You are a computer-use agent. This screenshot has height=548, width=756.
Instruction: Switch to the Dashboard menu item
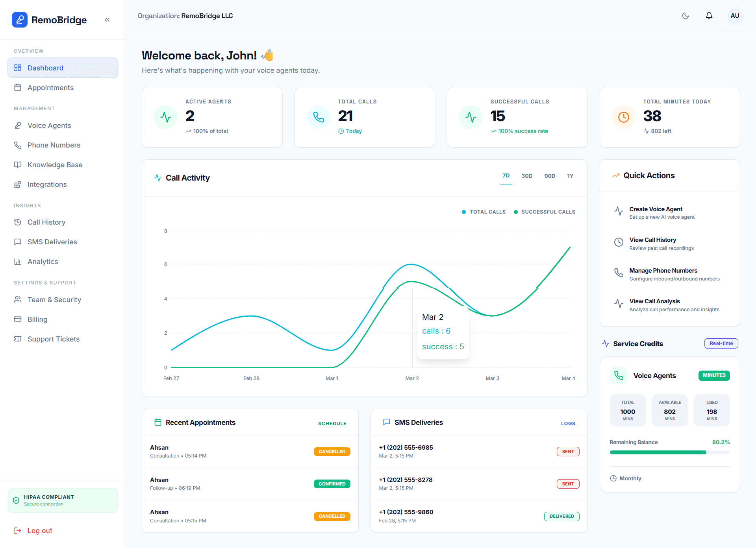click(45, 68)
